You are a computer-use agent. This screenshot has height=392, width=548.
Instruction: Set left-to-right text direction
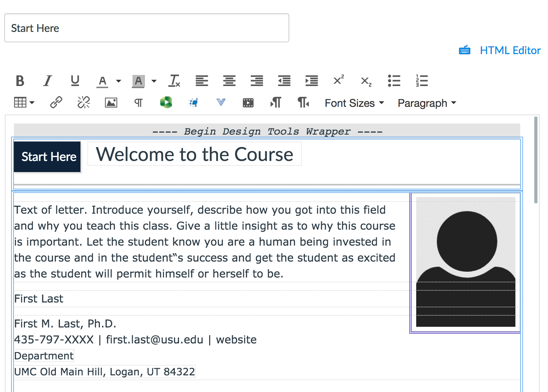(276, 103)
